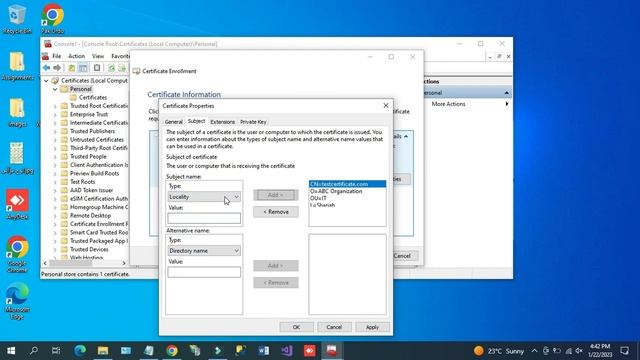
Task: Open the View menu in the console
Action: (98, 56)
